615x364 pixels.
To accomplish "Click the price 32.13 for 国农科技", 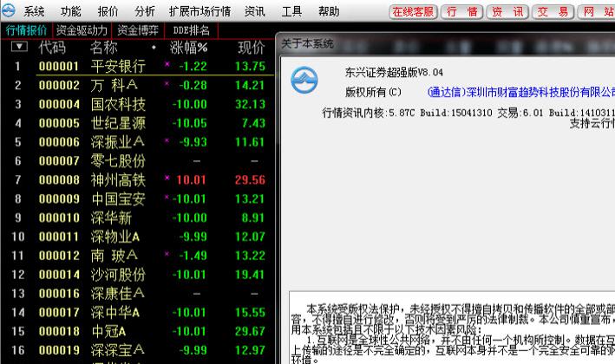I will click(x=250, y=104).
